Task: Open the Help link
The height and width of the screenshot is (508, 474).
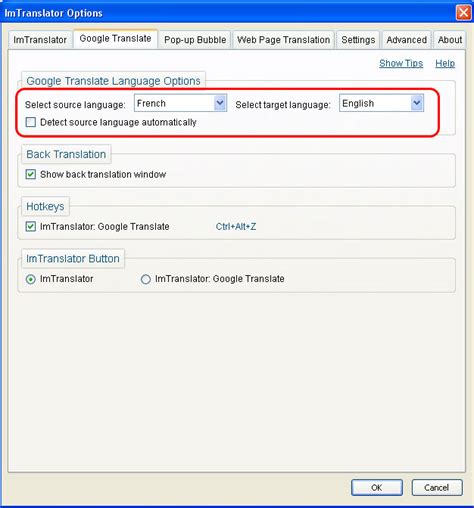Action: pyautogui.click(x=445, y=63)
